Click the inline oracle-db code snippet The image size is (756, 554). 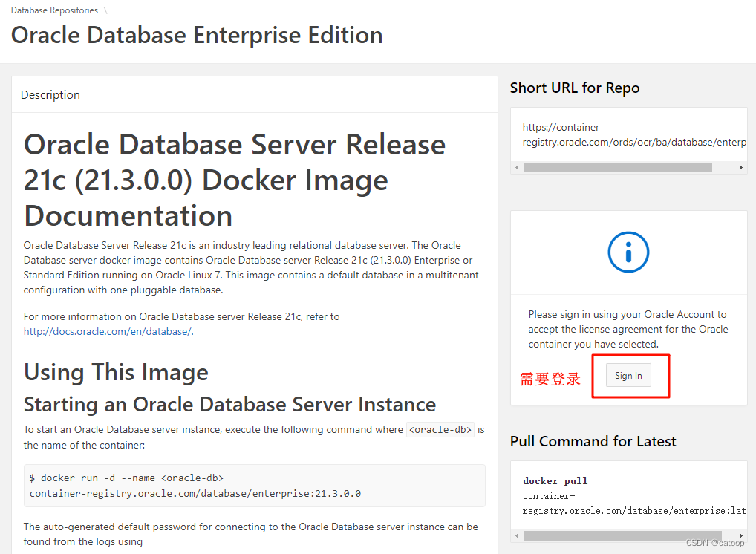click(x=440, y=429)
